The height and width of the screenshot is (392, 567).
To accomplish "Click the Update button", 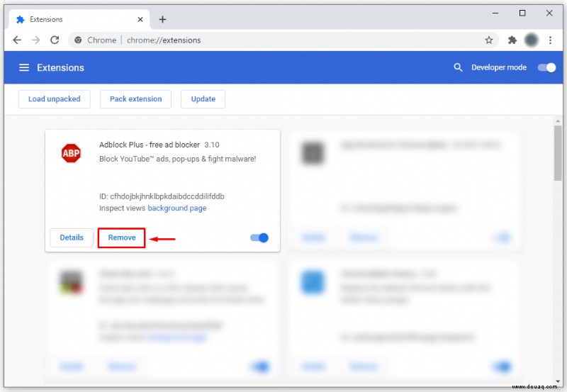I will point(203,99).
